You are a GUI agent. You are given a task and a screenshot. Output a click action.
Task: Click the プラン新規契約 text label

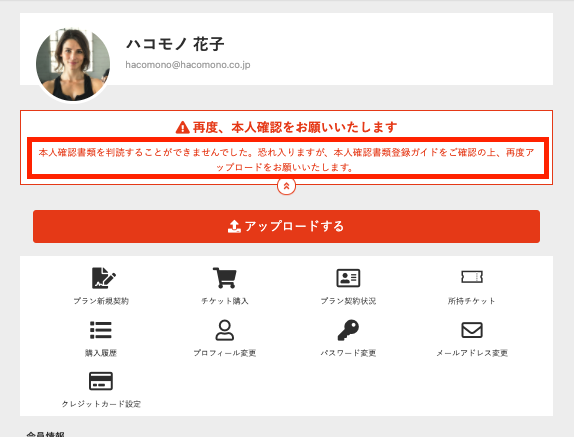(101, 301)
